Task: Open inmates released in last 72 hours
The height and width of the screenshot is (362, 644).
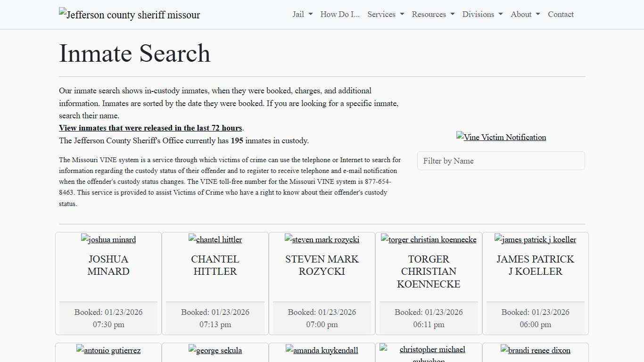Action: tap(150, 128)
